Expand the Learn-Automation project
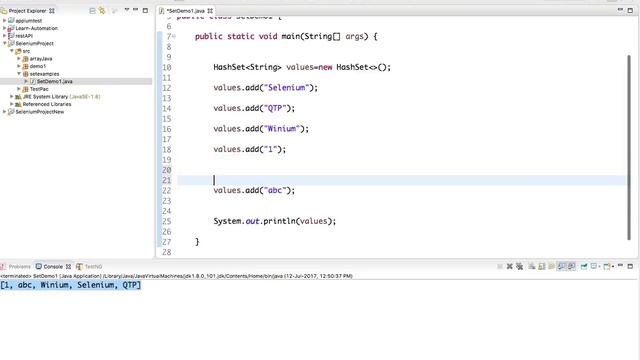Viewport: 640px width, 360px height. click(4, 28)
